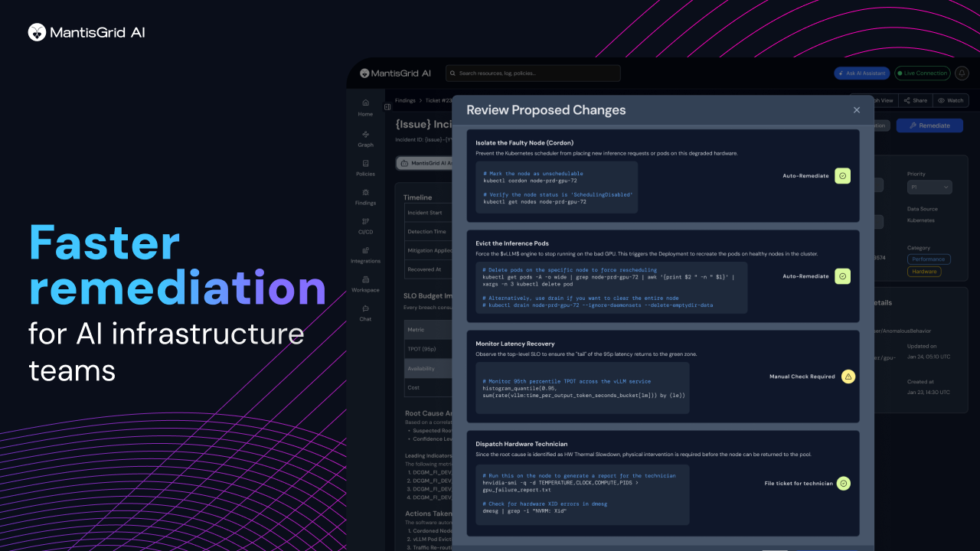Viewport: 980px width, 551px height.
Task: Click the Manual Check Required warning icon
Action: point(848,377)
